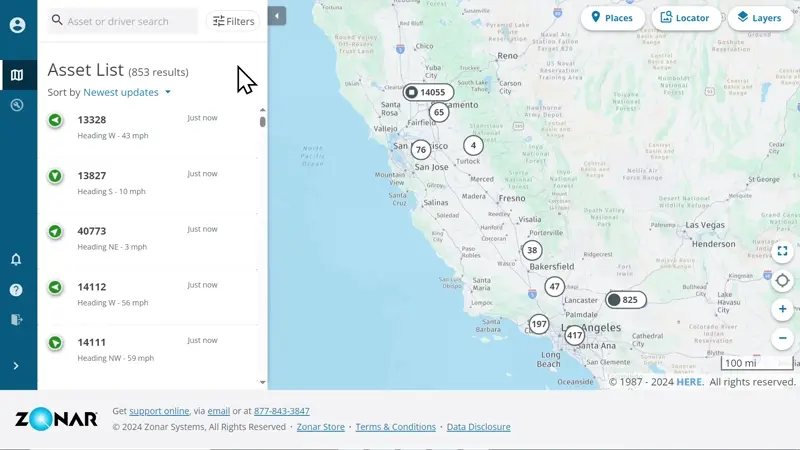Click the Zonar logo in footer

(56, 419)
